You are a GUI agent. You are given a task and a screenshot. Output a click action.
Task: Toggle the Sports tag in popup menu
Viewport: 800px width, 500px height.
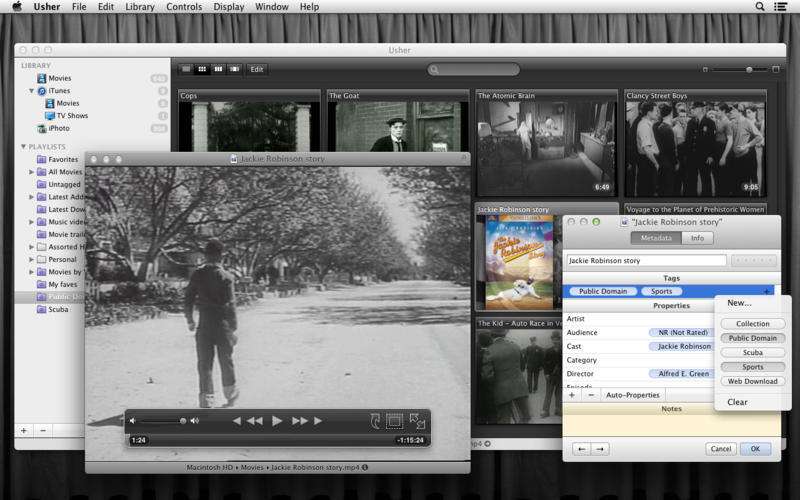pyautogui.click(x=752, y=367)
